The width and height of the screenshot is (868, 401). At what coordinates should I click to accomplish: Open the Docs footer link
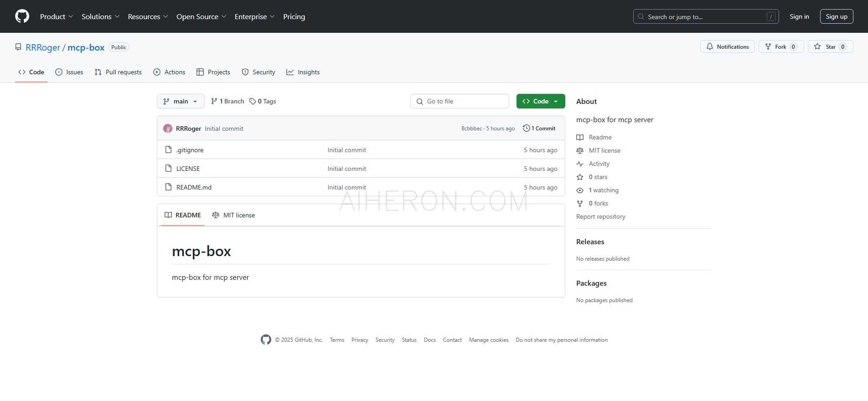click(429, 340)
